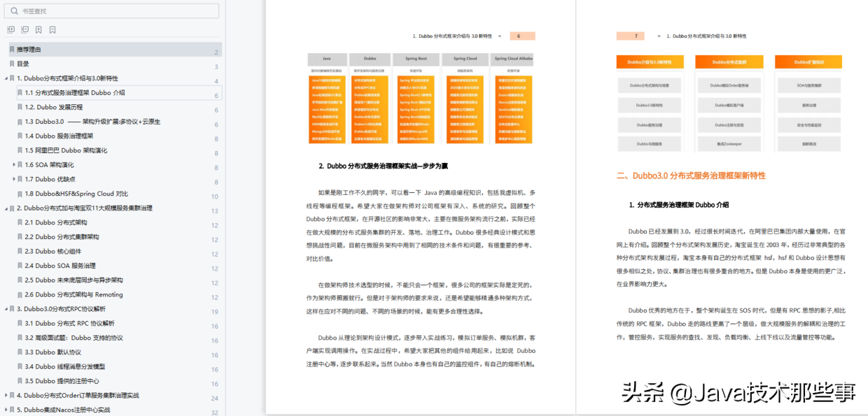The image size is (868, 416).
Task: Open bookmark 3.4 Dubbo 线程消息分发模型
Action: click(65, 366)
